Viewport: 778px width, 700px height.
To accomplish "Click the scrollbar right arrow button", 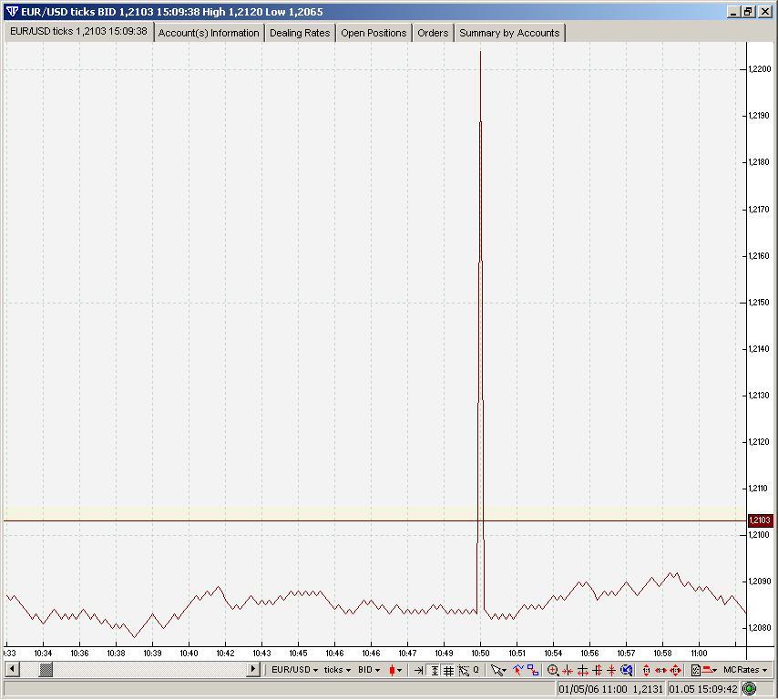I will point(253,670).
